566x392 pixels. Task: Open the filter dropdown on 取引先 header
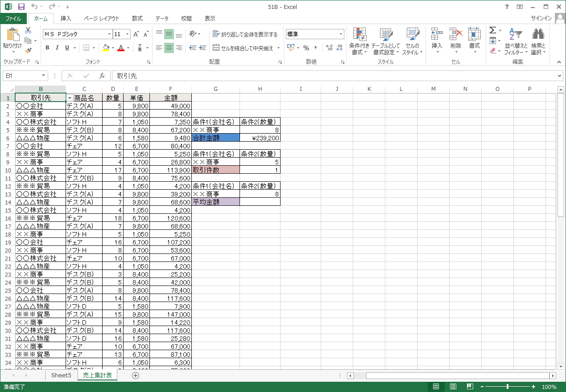click(x=70, y=98)
